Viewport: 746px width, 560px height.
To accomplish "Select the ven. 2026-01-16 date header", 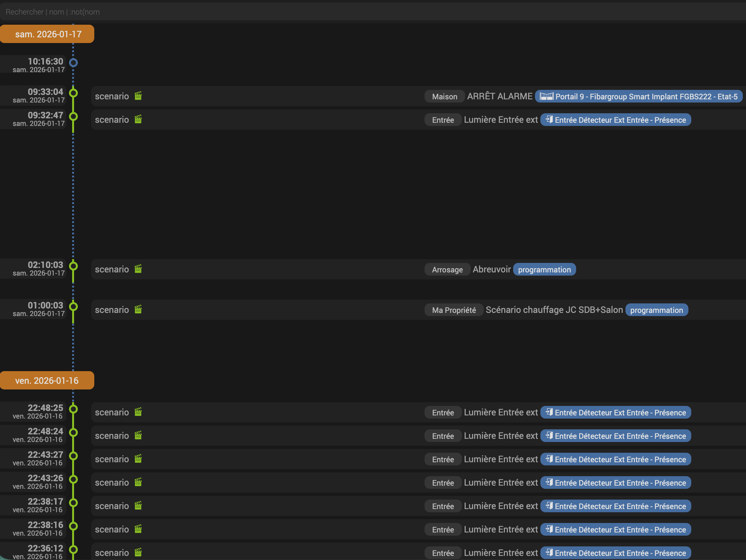I will tap(47, 381).
